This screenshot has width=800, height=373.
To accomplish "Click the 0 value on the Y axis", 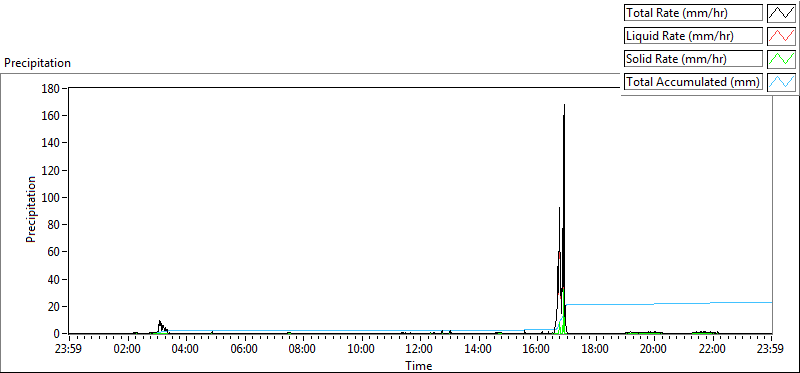I will tap(58, 334).
